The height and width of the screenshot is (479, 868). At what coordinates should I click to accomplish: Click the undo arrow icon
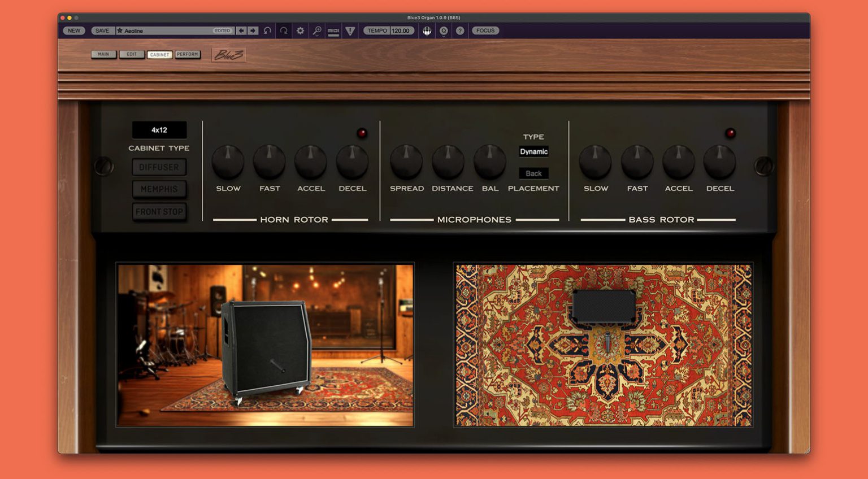click(266, 31)
